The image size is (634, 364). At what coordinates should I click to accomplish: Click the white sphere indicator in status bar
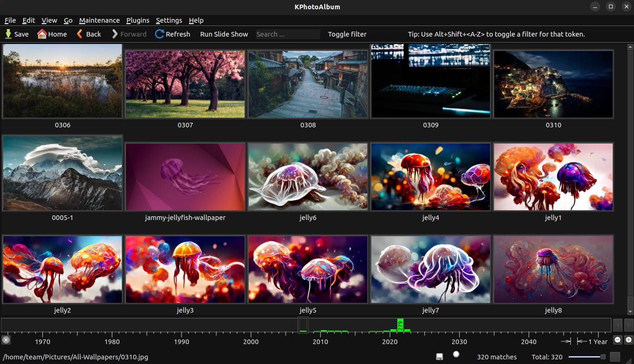tap(456, 354)
